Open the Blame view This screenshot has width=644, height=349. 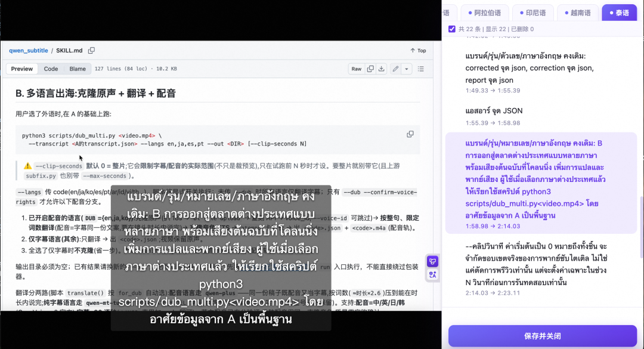coord(78,69)
